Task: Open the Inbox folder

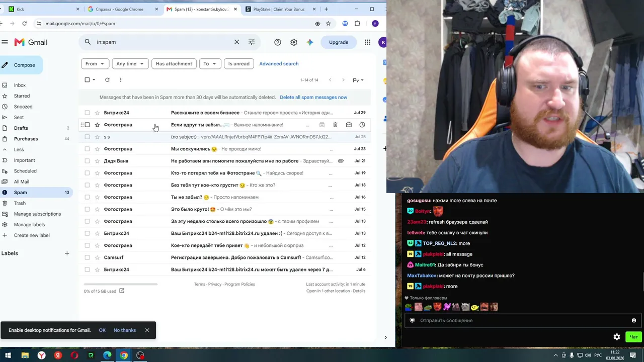Action: 20,85
